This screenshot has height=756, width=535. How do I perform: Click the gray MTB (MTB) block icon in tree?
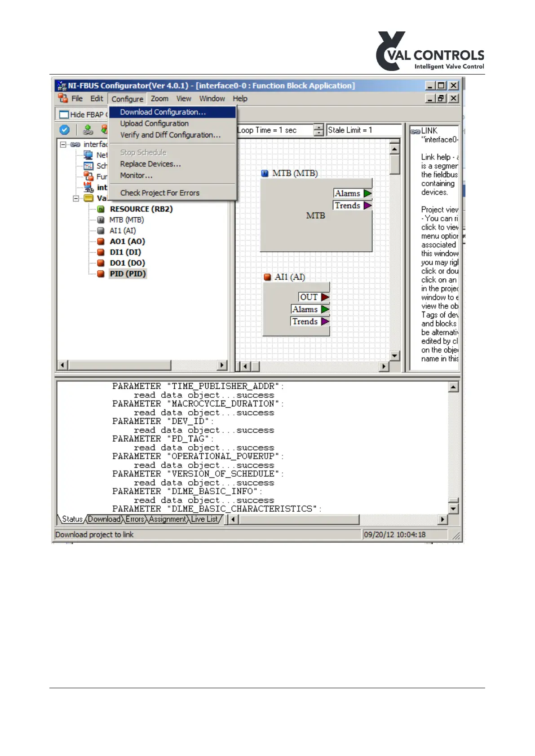click(x=101, y=220)
